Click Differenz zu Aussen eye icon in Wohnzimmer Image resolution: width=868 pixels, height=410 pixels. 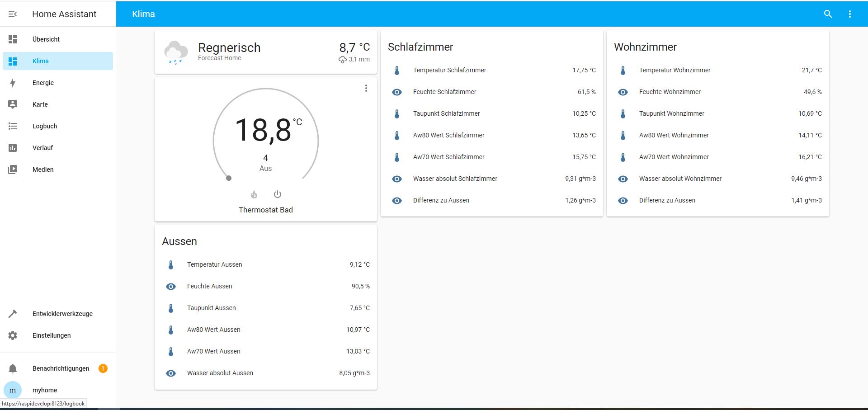coord(623,201)
